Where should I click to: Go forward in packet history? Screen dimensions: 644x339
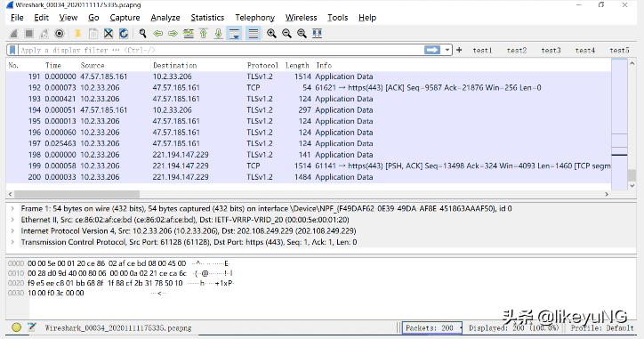173,34
